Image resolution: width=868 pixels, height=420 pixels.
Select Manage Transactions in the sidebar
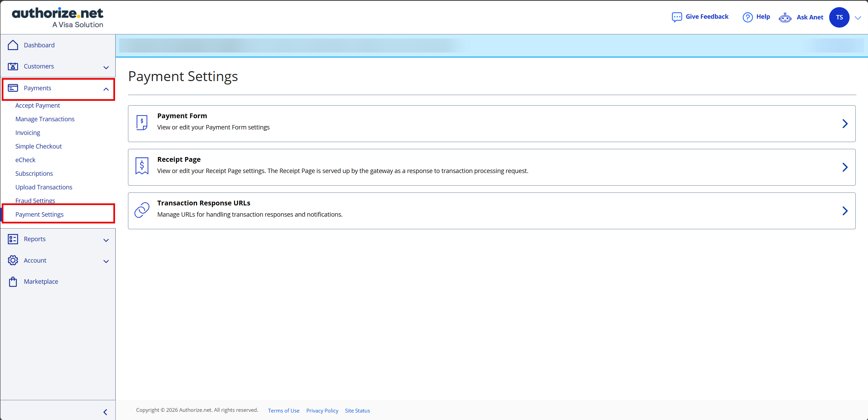pyautogui.click(x=45, y=119)
